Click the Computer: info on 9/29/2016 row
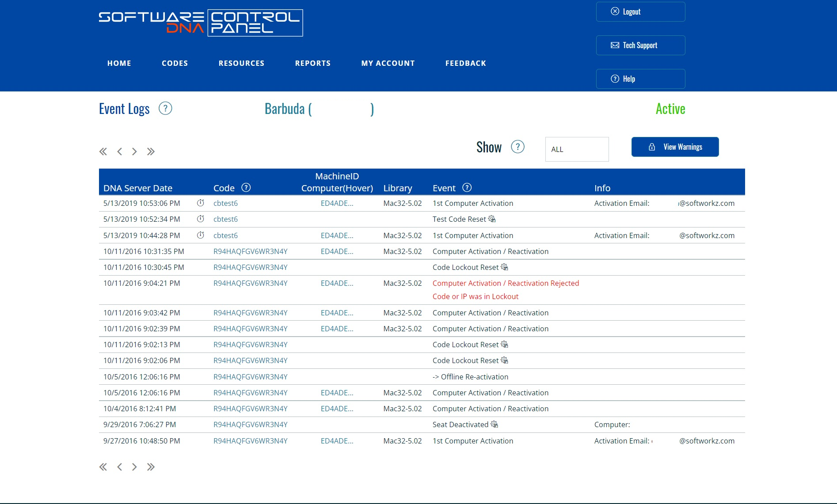 click(612, 424)
